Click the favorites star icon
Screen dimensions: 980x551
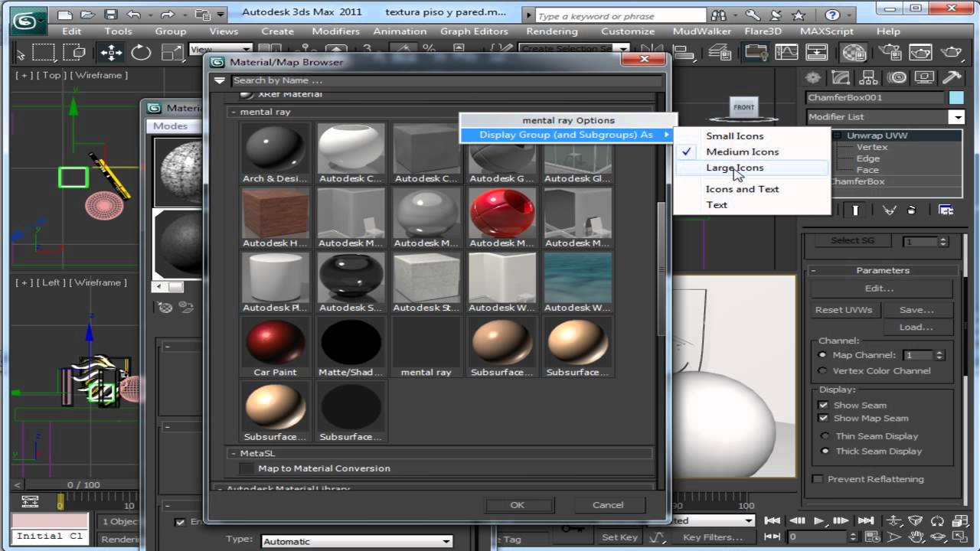pos(799,15)
